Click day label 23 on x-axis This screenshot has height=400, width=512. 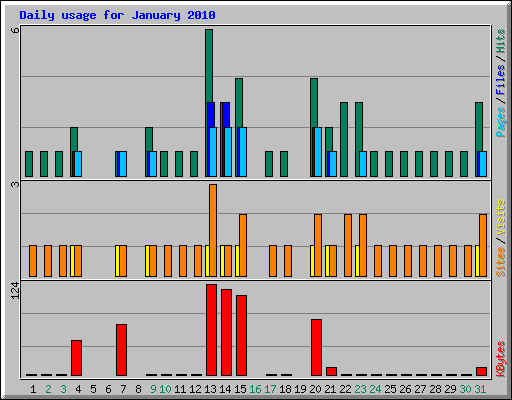click(360, 389)
